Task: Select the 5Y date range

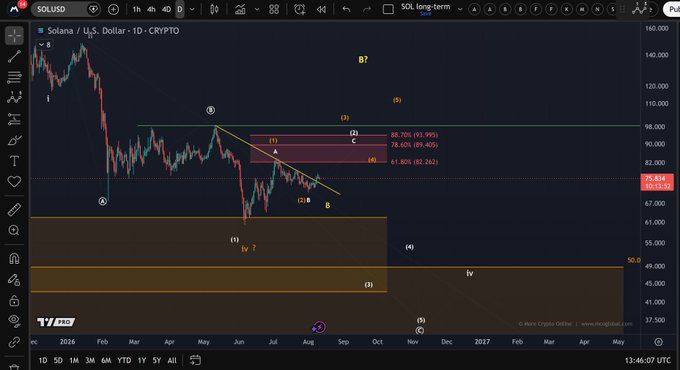Action: (x=157, y=360)
